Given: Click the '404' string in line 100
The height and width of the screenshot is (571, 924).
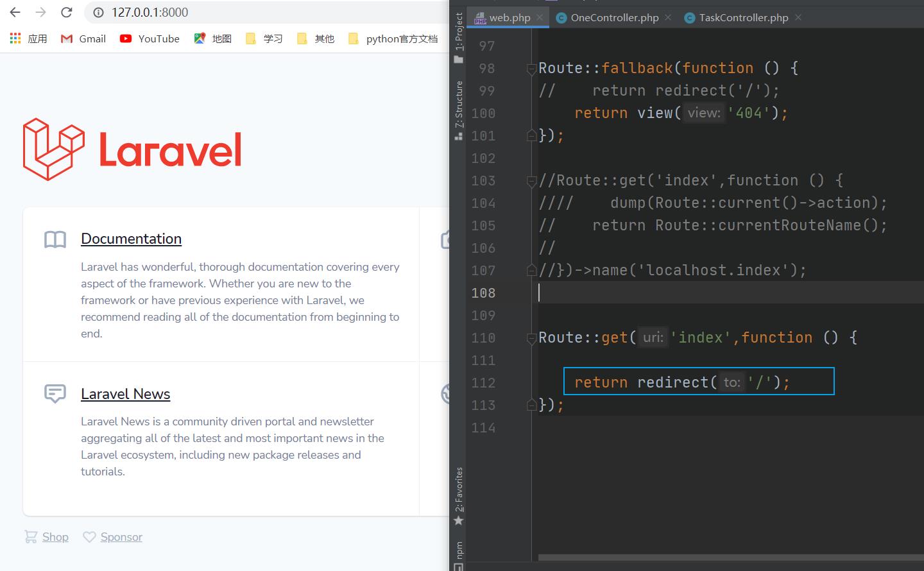Looking at the screenshot, I should [x=749, y=113].
